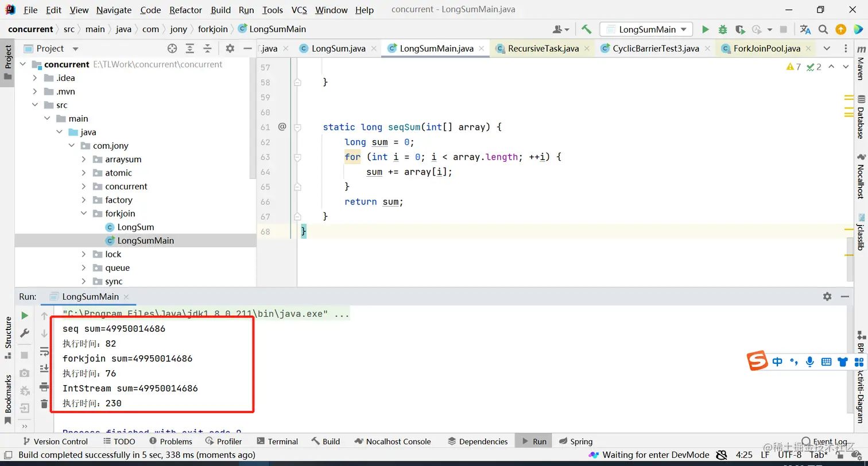The image size is (868, 466).
Task: Switch to the CyclicBarrierTest3.java tab
Action: point(656,48)
